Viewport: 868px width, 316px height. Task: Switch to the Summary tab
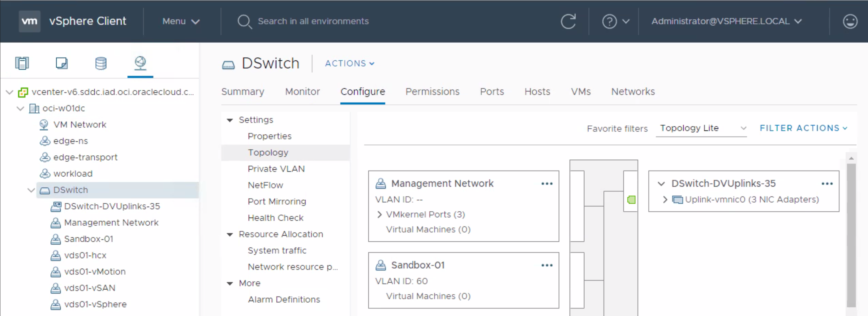(x=243, y=92)
